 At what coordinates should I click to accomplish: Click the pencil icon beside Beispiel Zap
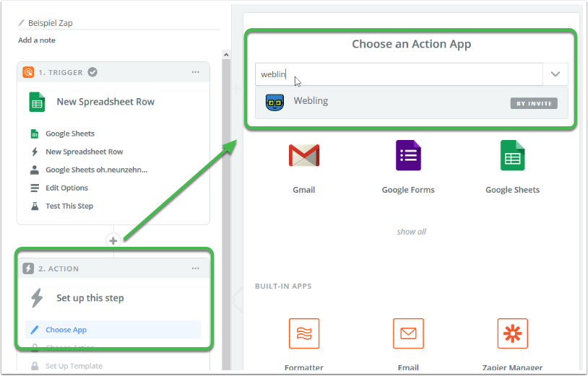point(22,23)
